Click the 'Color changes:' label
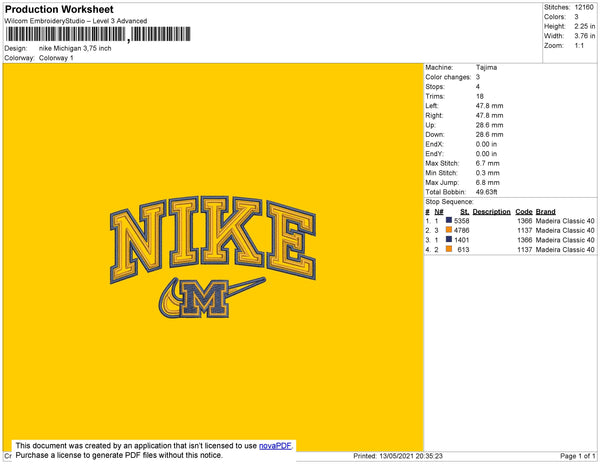This screenshot has height=464, width=600. point(448,77)
